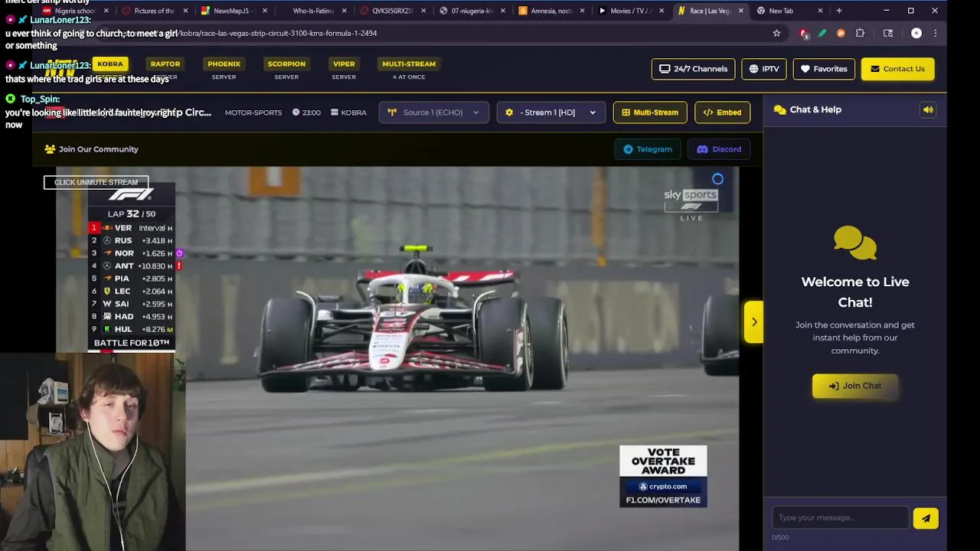Click the Embed code button
The width and height of the screenshot is (980, 551).
pyautogui.click(x=722, y=112)
